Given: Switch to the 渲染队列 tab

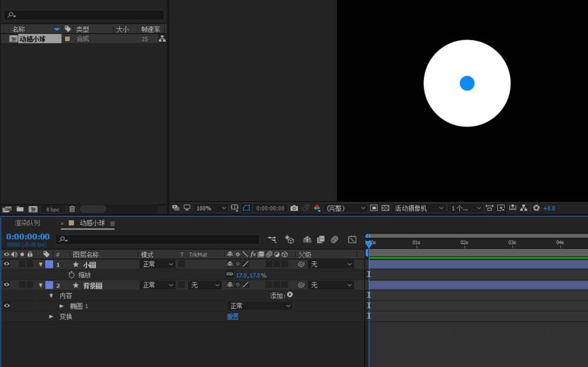Looking at the screenshot, I should click(28, 223).
